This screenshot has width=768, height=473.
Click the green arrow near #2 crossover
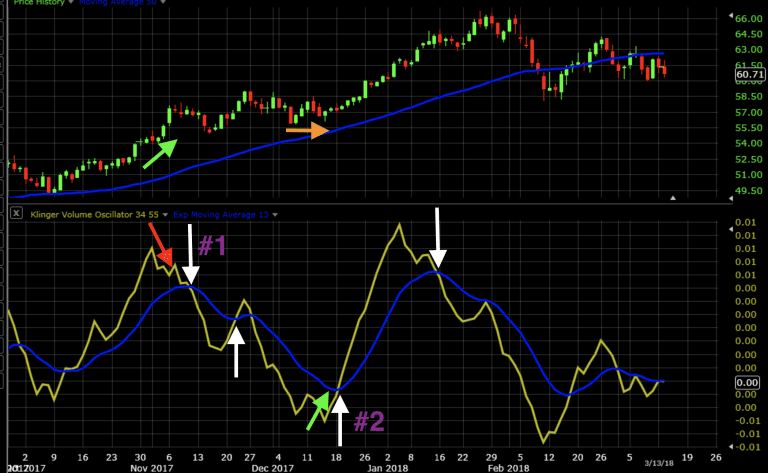(318, 410)
